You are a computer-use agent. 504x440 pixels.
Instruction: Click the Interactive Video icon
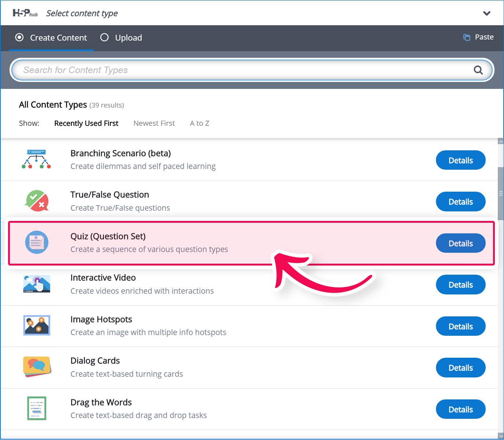tap(37, 284)
